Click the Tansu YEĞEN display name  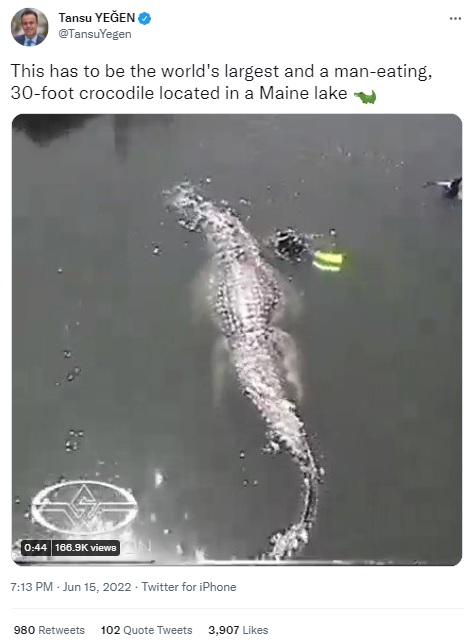97,18
